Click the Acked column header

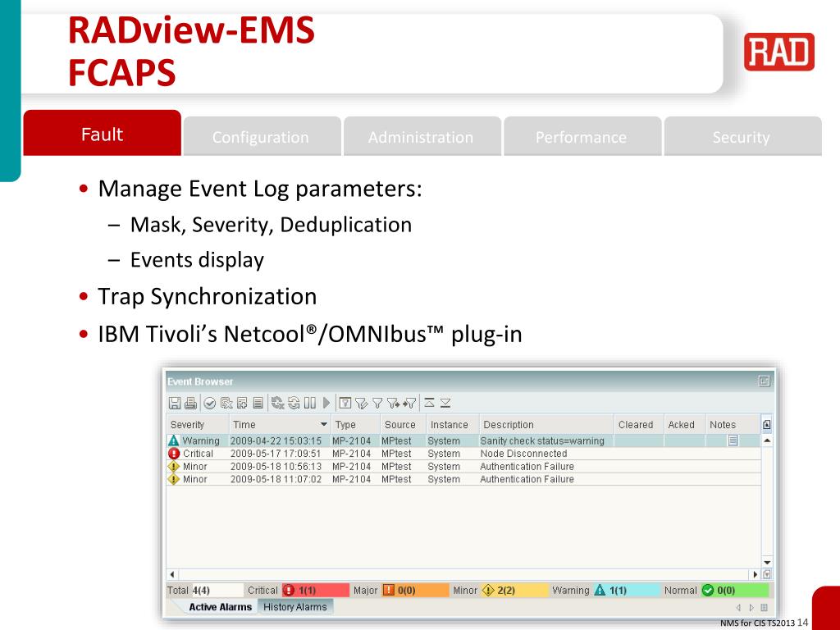(x=684, y=424)
